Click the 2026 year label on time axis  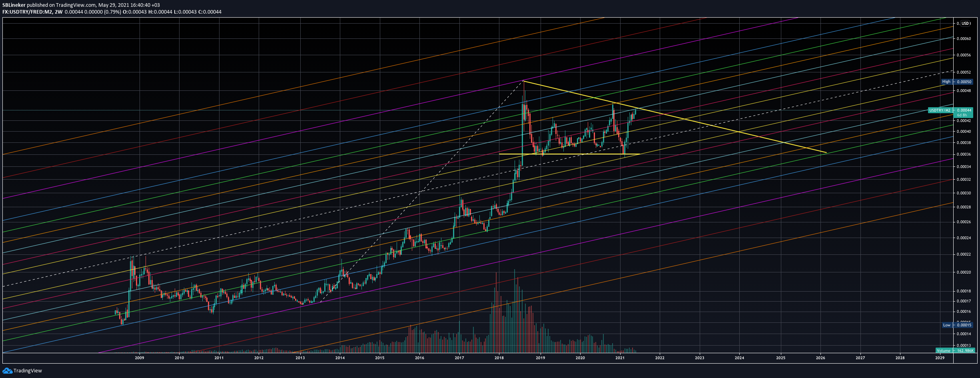coord(820,358)
